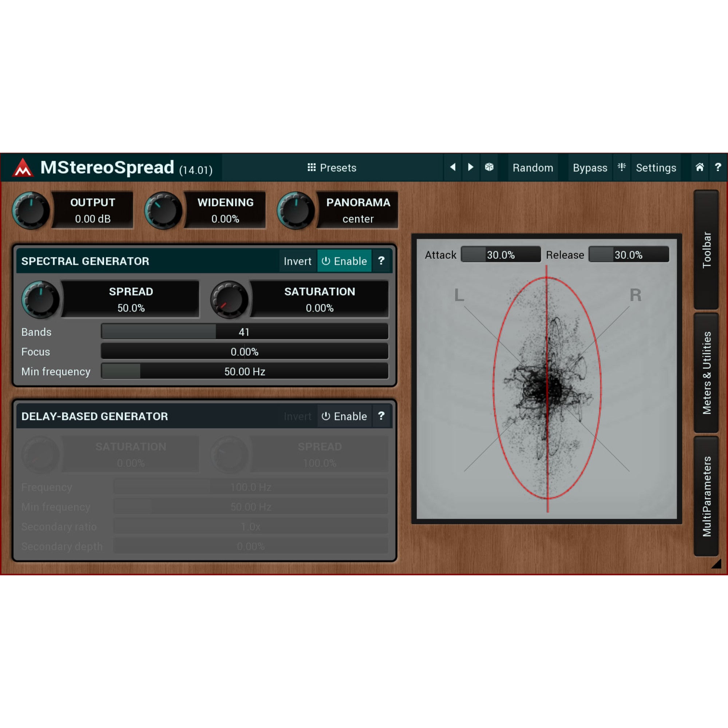This screenshot has width=728, height=728.
Task: Click the WIDENING 0.00% value box
Action: [x=225, y=210]
